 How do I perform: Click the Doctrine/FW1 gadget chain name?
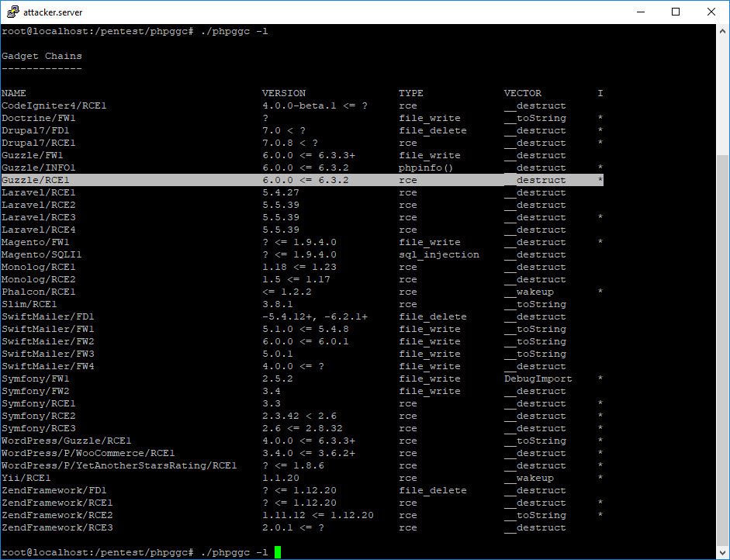39,118
